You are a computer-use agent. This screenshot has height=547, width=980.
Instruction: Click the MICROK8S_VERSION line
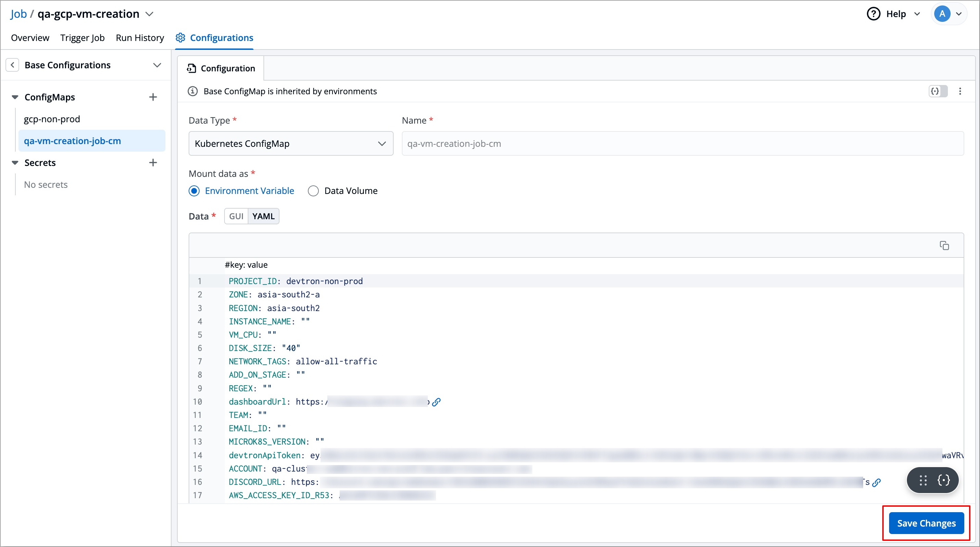(276, 442)
